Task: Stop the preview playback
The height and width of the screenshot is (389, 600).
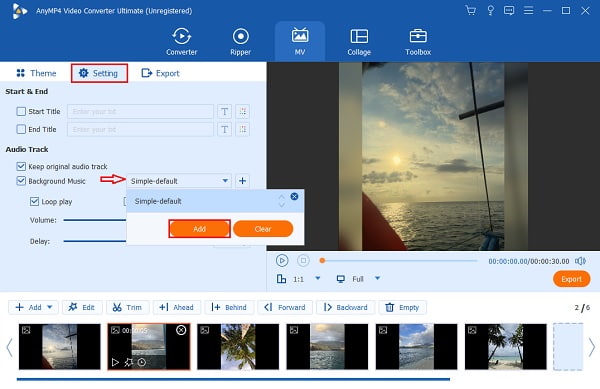Action: (303, 260)
